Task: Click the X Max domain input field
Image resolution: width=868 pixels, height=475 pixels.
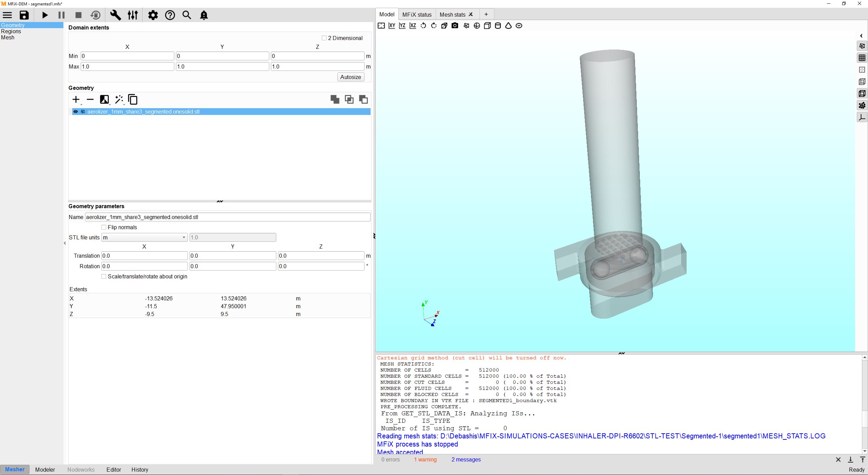Action: [127, 66]
